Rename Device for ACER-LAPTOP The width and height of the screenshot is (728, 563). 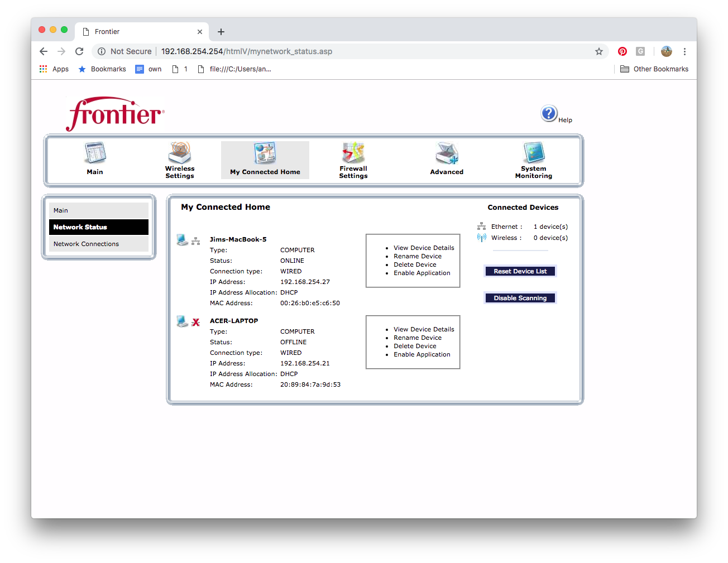coord(418,338)
